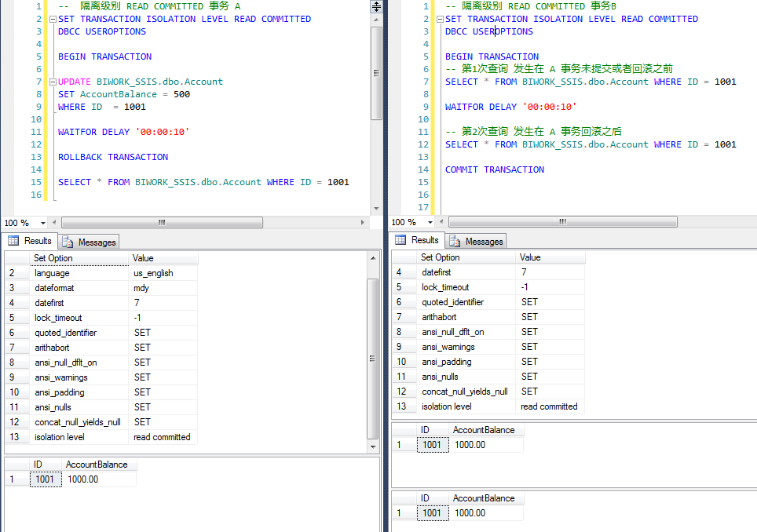Collapse the UPDATE statement block in left editor

[52, 82]
